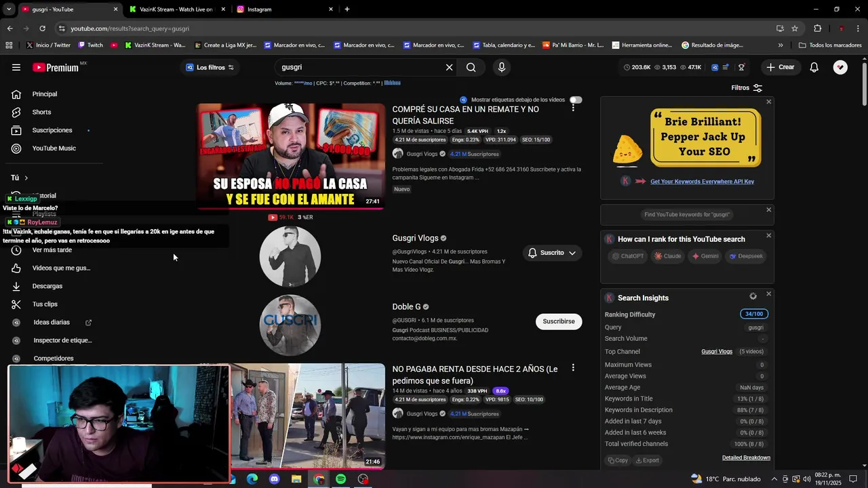Open the Suscrito dropdown for Gusgri Vlogs
The width and height of the screenshot is (868, 488).
(552, 253)
